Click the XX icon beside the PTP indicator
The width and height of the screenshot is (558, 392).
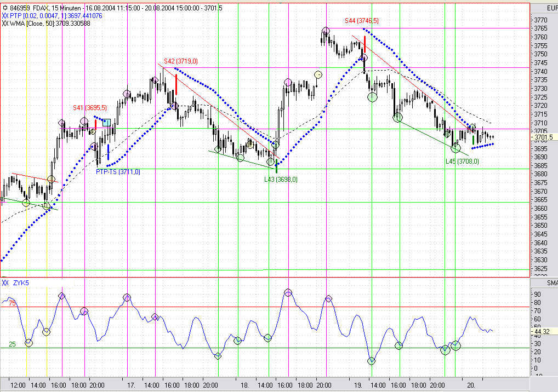pos(5,16)
